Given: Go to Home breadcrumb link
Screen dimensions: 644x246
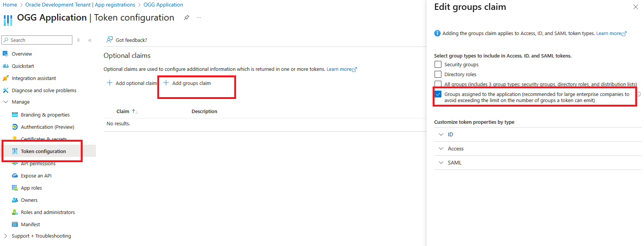Looking at the screenshot, I should click(x=10, y=5).
